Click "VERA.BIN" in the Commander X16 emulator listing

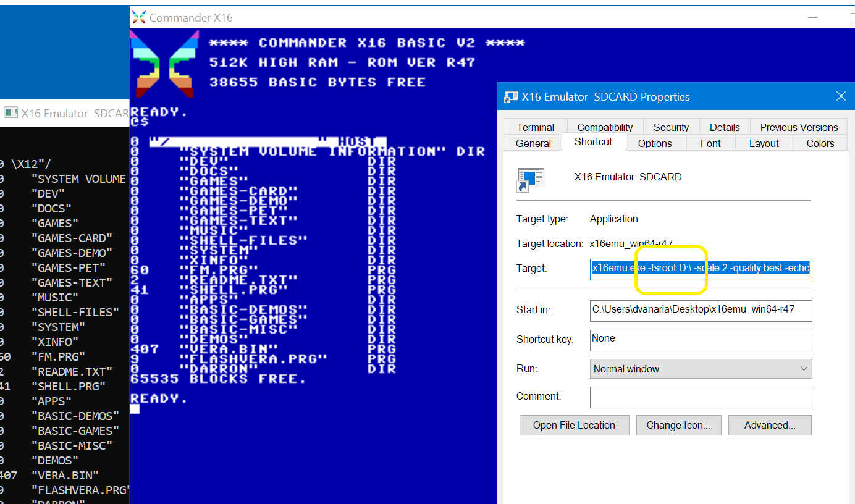pyautogui.click(x=228, y=349)
